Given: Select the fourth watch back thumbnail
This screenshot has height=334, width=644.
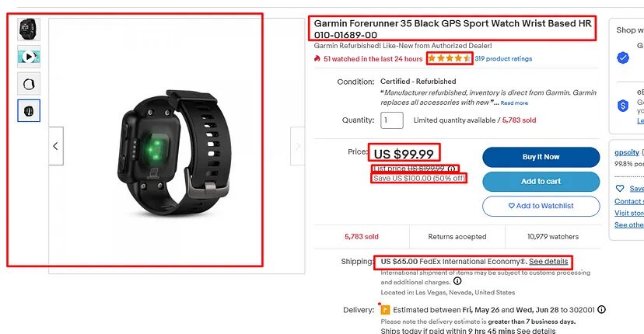Looking at the screenshot, I should click(x=29, y=111).
